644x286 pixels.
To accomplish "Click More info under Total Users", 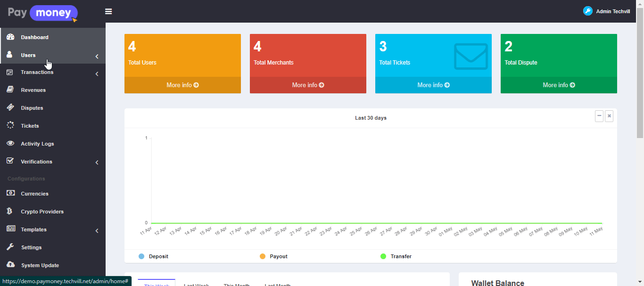I will click(x=182, y=85).
